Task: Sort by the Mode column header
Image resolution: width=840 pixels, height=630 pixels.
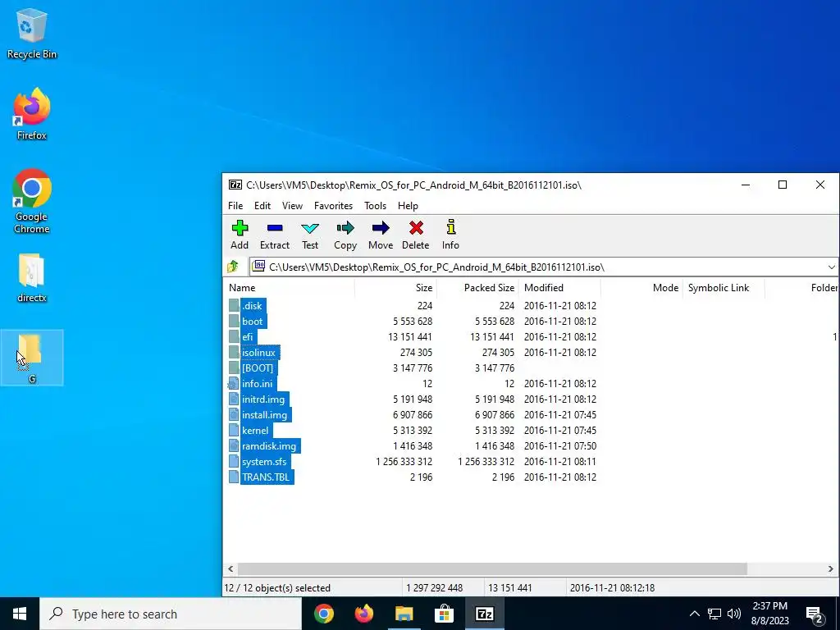Action: (641, 288)
